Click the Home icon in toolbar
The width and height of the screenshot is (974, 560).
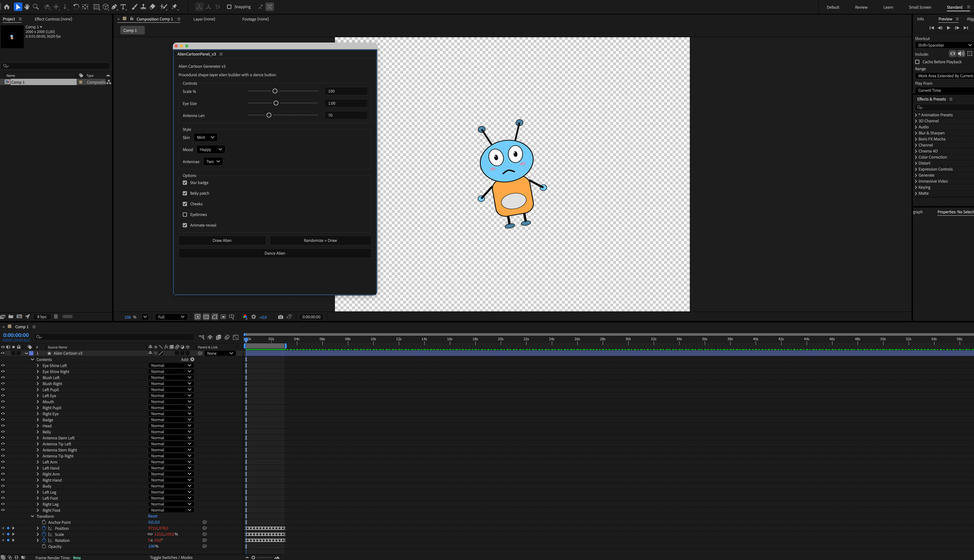pos(7,7)
